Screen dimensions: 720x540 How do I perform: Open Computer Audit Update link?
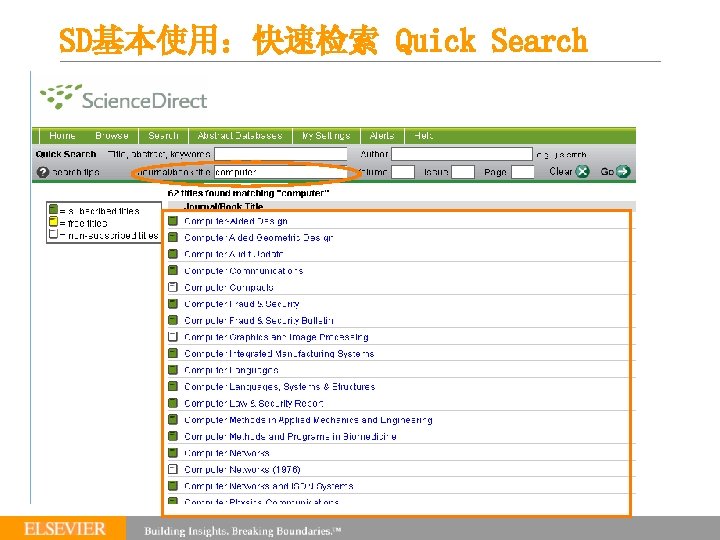click(x=234, y=254)
